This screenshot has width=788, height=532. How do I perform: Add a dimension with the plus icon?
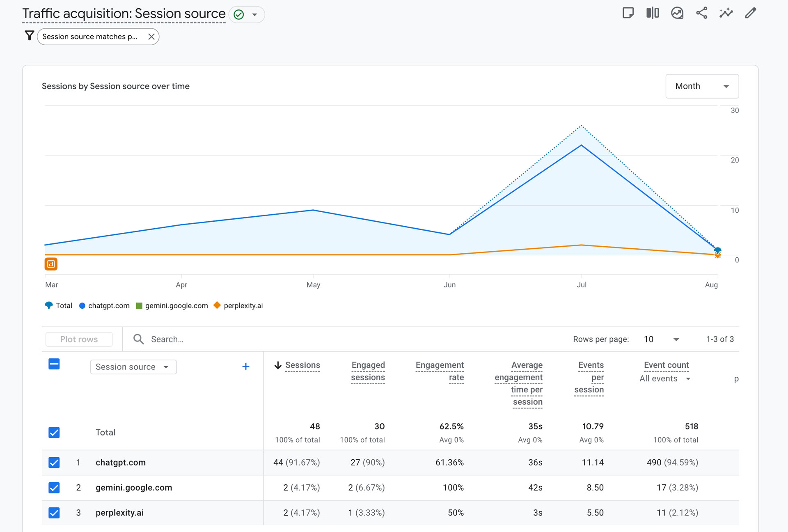tap(245, 367)
